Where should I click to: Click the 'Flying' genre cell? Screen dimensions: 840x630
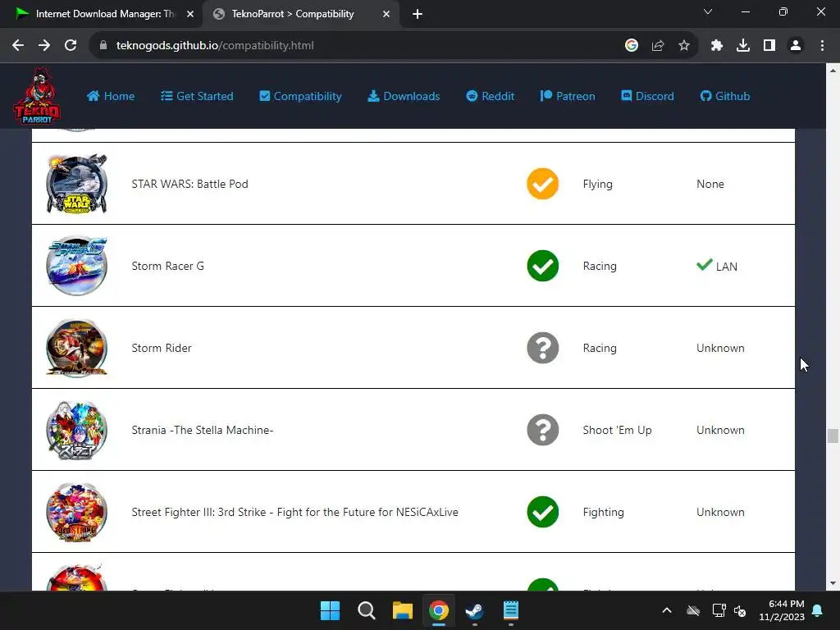pos(597,184)
